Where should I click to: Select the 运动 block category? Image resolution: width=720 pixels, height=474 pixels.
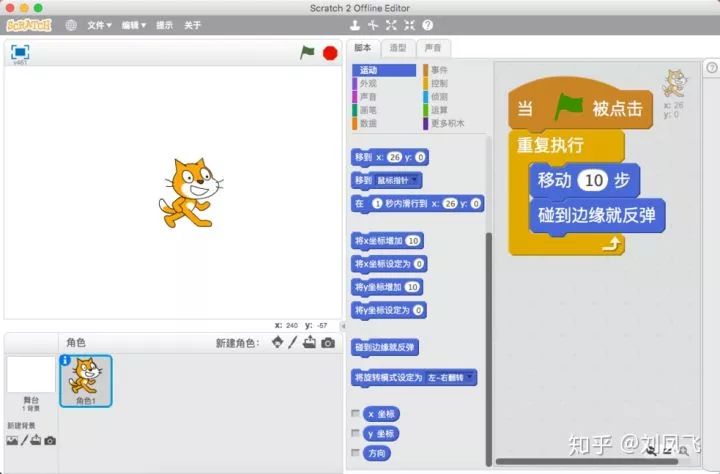coord(384,70)
